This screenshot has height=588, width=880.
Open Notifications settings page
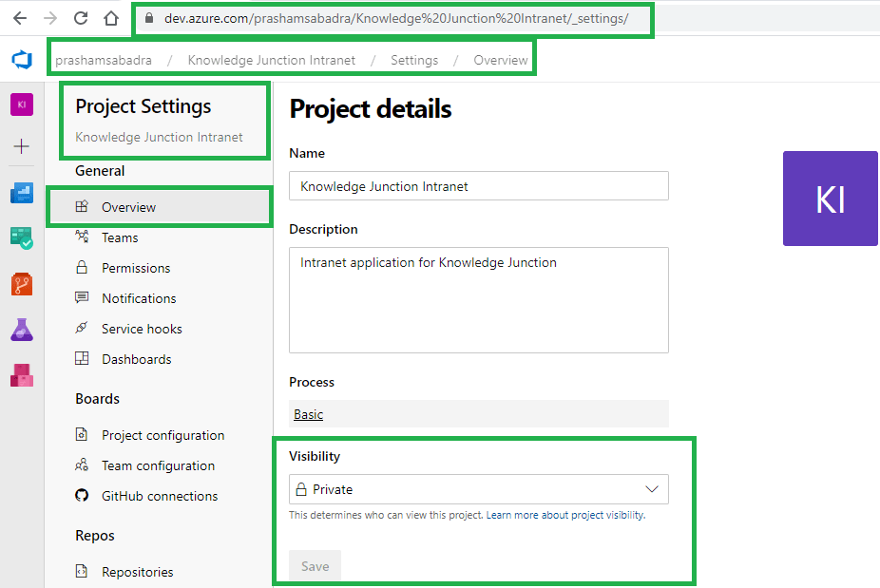click(x=139, y=298)
